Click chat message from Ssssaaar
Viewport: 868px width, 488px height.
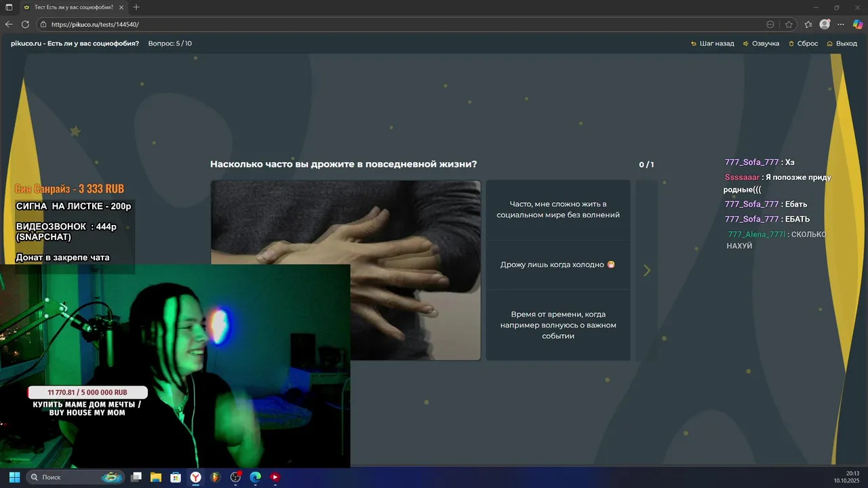[777, 184]
